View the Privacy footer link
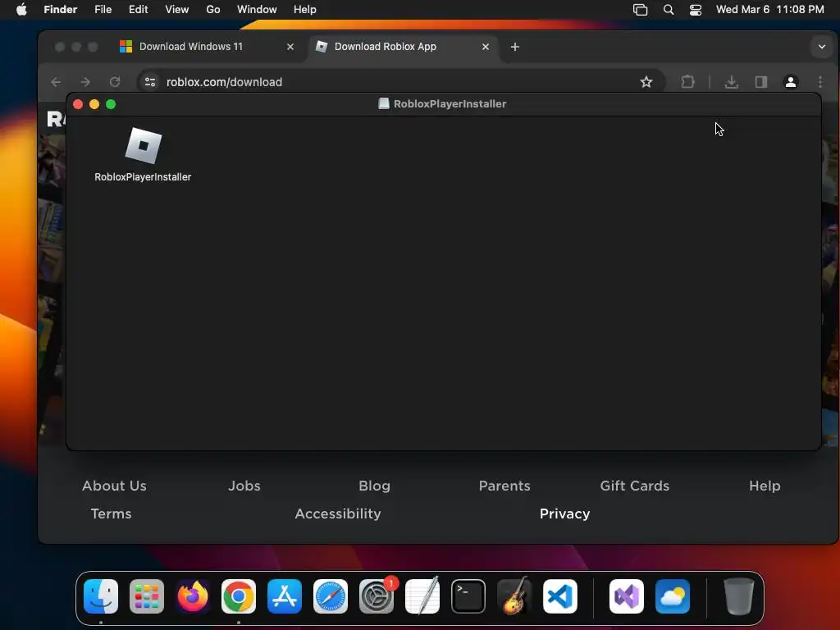 tap(564, 514)
